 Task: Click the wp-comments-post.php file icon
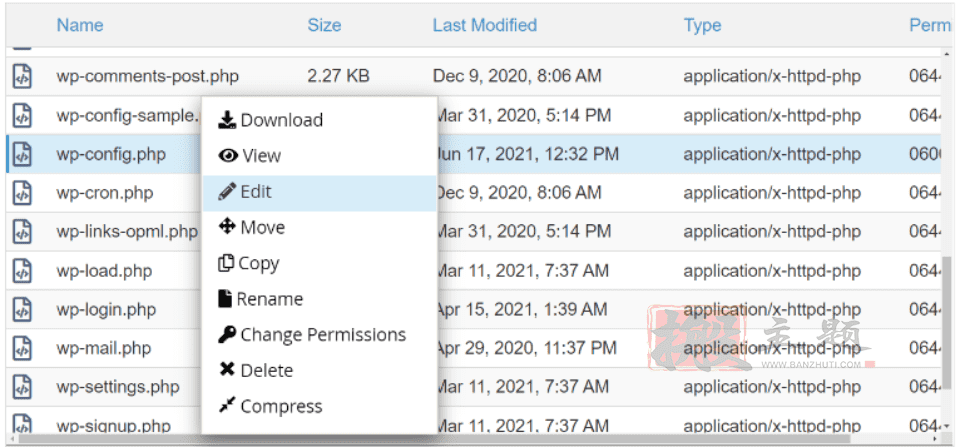pos(22,77)
